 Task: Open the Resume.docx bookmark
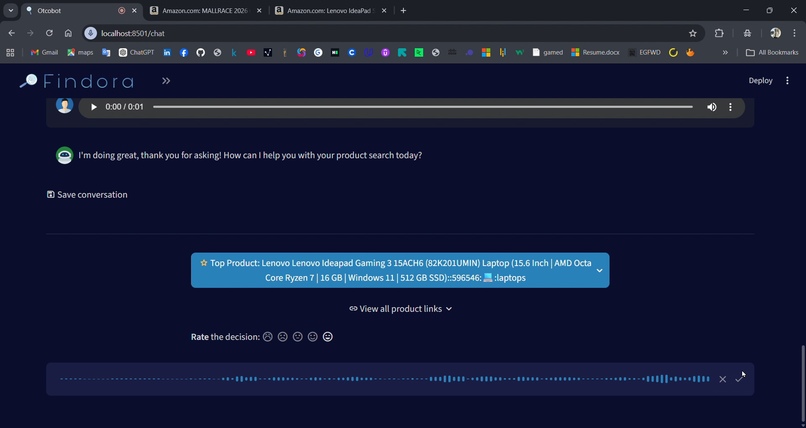click(595, 52)
